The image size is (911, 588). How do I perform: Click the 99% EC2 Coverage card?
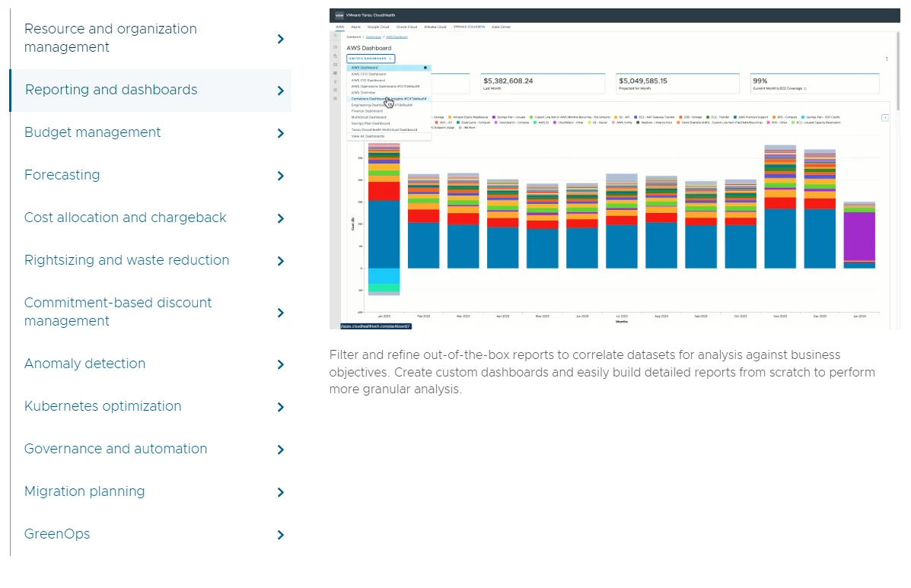814,84
